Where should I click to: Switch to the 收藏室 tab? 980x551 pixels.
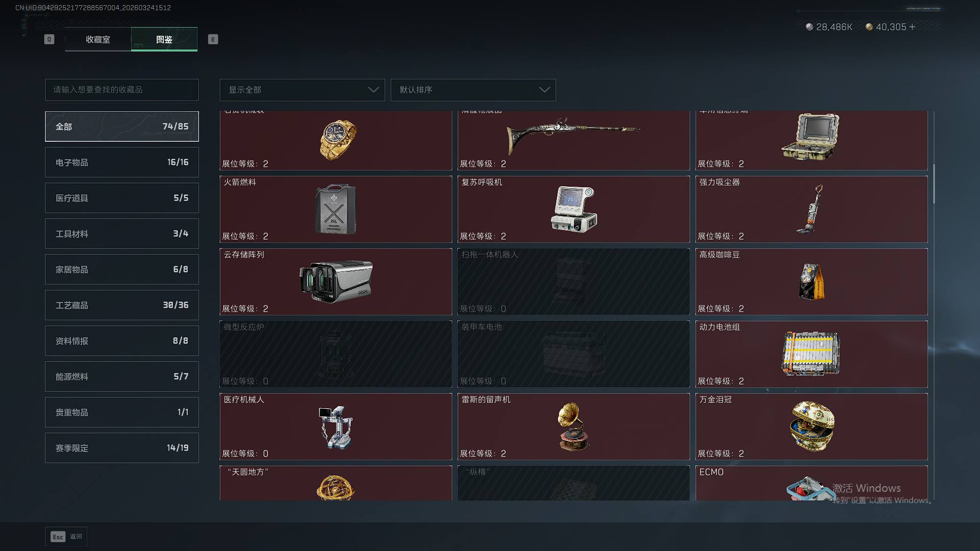[x=98, y=39]
